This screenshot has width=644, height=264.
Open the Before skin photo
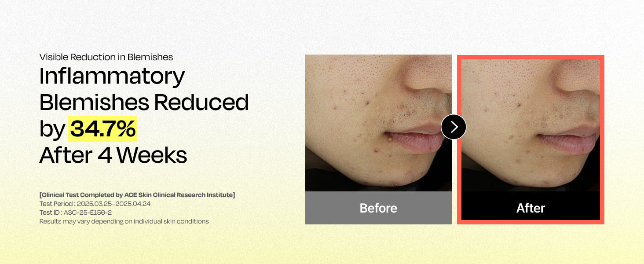pyautogui.click(x=378, y=123)
